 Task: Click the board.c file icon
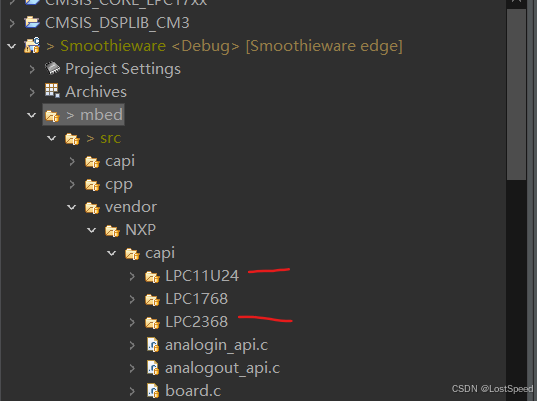[x=153, y=391]
